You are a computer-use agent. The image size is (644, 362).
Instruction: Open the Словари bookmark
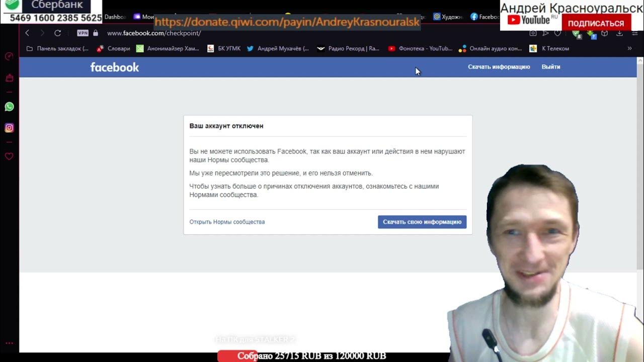[x=113, y=49]
